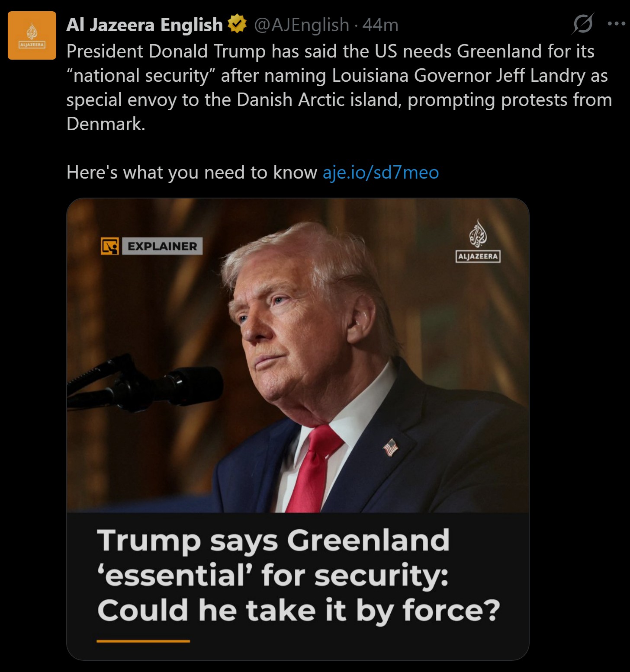Click the Al Jazeera logo on photo
Image resolution: width=630 pixels, height=672 pixels.
(478, 241)
